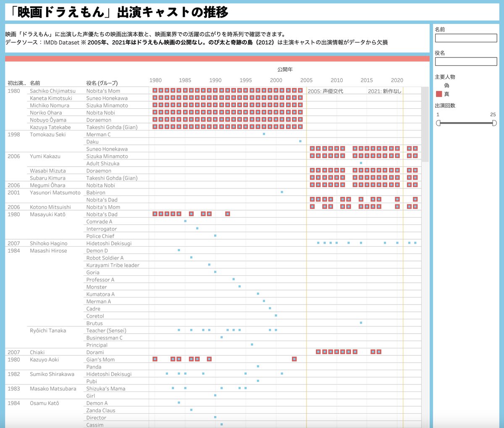The height and width of the screenshot is (428, 504).
Task: Click the 役名 filter input box
Action: click(466, 62)
